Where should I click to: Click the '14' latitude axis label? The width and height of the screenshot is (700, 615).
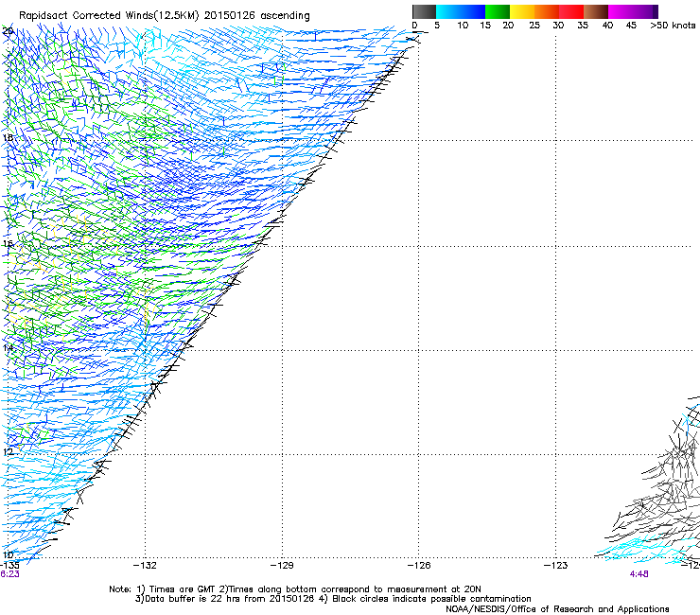(x=8, y=347)
